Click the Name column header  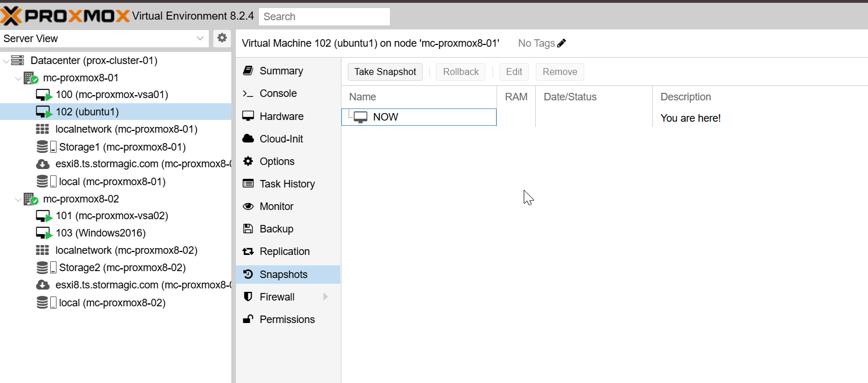(x=419, y=97)
